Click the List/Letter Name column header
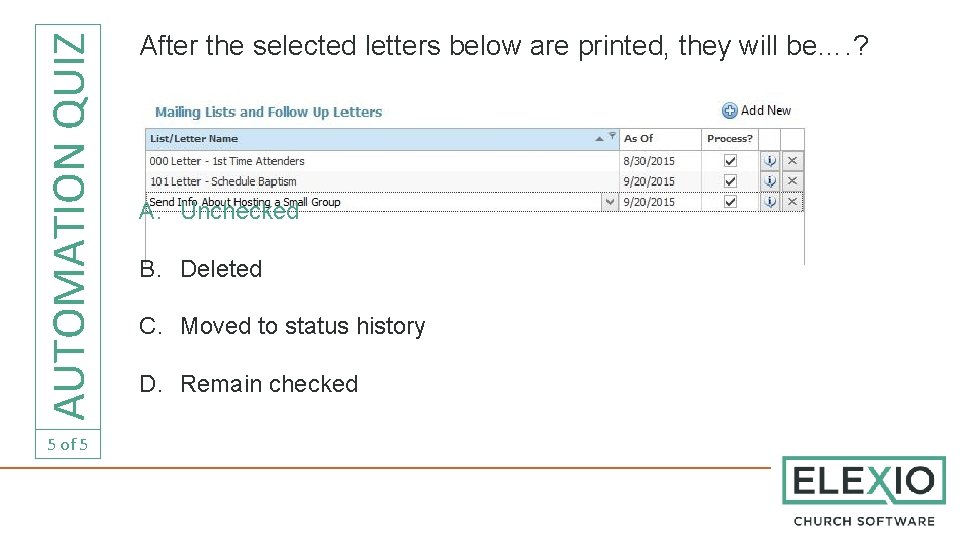The width and height of the screenshot is (960, 540). 194,139
